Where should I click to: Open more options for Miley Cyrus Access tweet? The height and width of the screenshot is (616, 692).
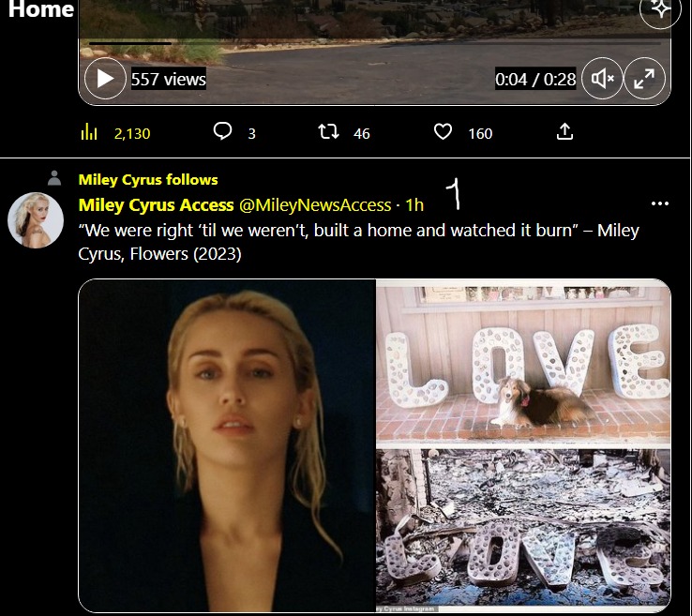[x=660, y=203]
